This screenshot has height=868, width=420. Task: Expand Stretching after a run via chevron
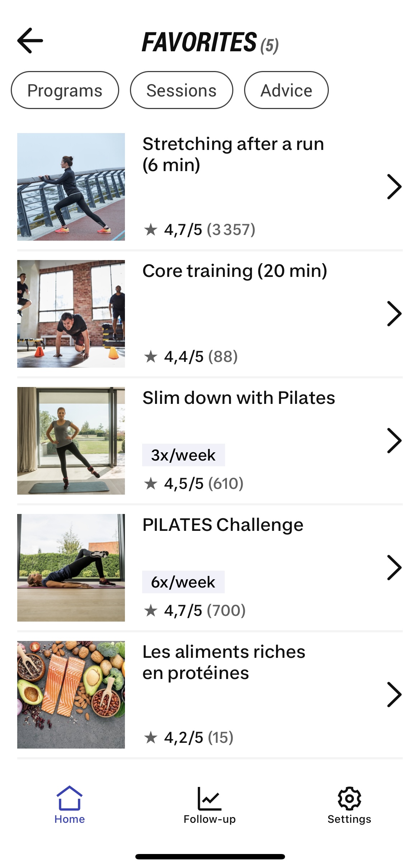click(x=394, y=187)
